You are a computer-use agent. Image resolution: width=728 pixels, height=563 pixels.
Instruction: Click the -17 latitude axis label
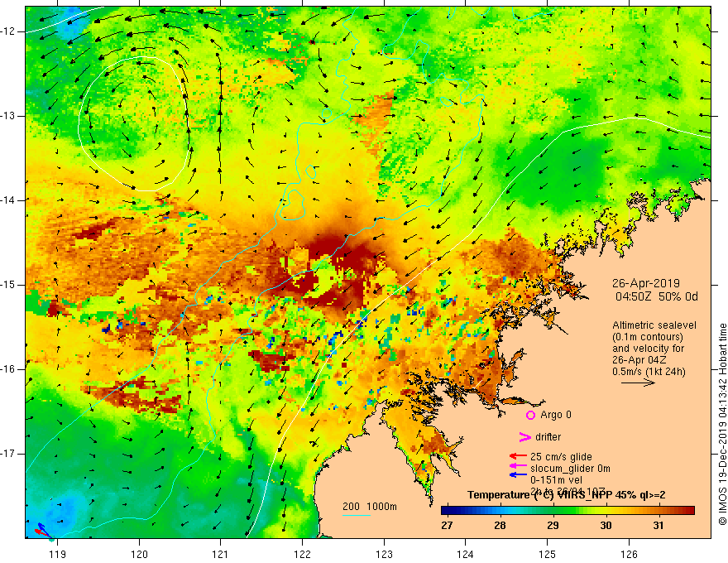[9, 454]
